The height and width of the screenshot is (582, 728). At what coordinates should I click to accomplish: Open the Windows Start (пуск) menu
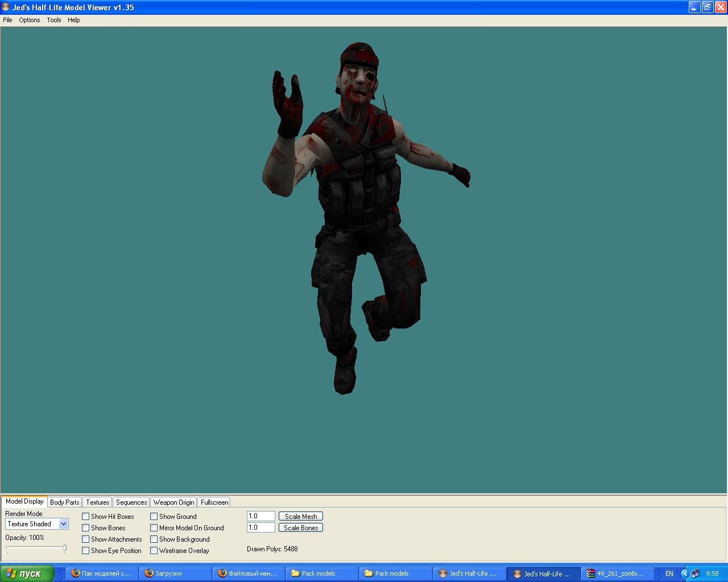point(27,573)
